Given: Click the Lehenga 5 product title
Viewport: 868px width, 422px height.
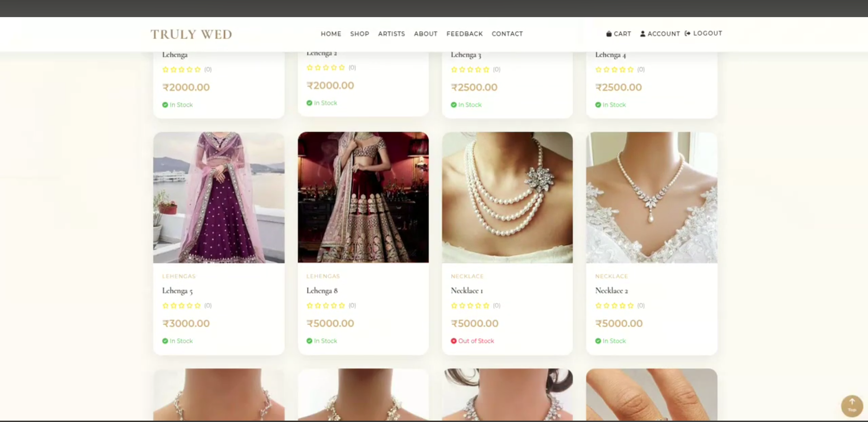Looking at the screenshot, I should tap(177, 291).
